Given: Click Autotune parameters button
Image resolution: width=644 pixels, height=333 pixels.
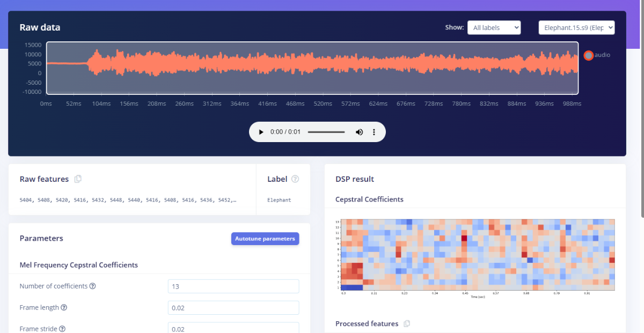Looking at the screenshot, I should 265,239.
